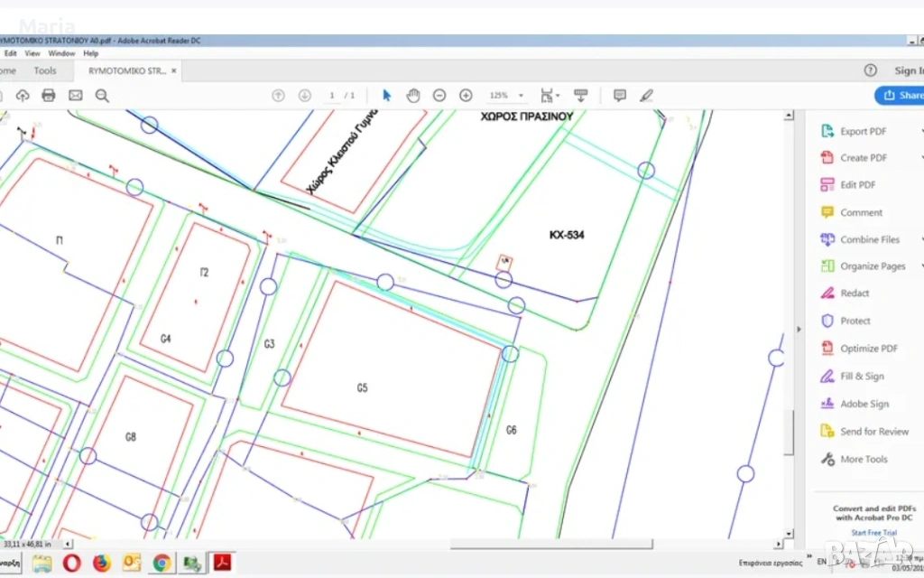Open the Window menu
This screenshot has height=578, width=924.
[61, 53]
